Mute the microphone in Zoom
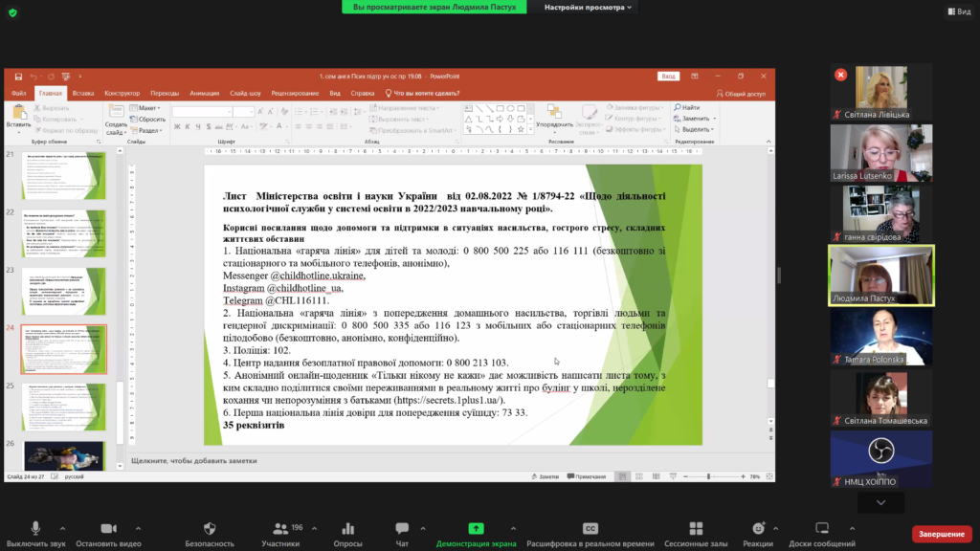 pos(35,528)
